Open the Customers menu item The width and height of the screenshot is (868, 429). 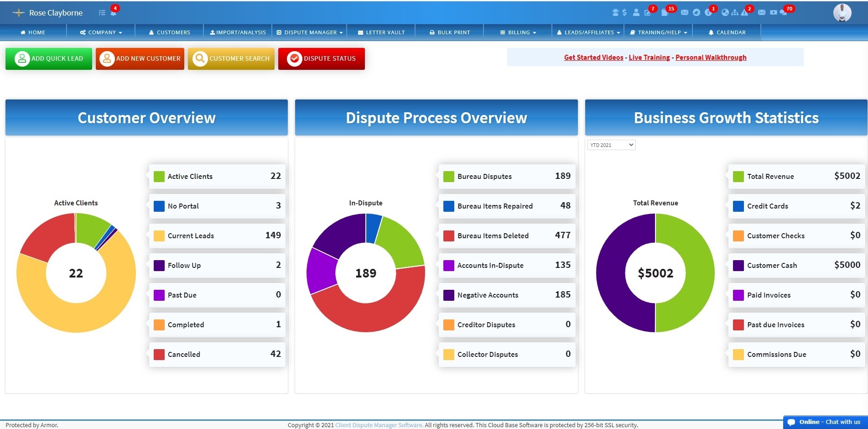[x=169, y=32]
